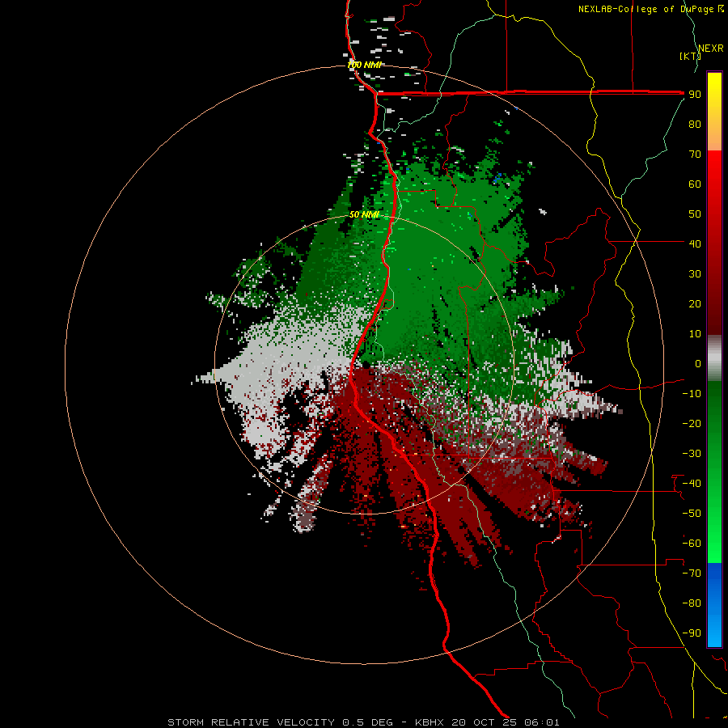This screenshot has height=728, width=728.
Task: Click the 50 NMI range ring label
Action: 365,214
